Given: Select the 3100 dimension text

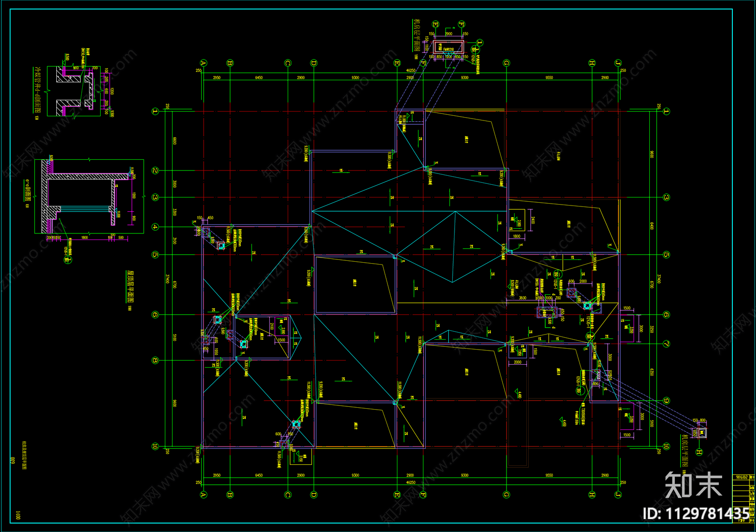Looking at the screenshot, I should 174,240.
